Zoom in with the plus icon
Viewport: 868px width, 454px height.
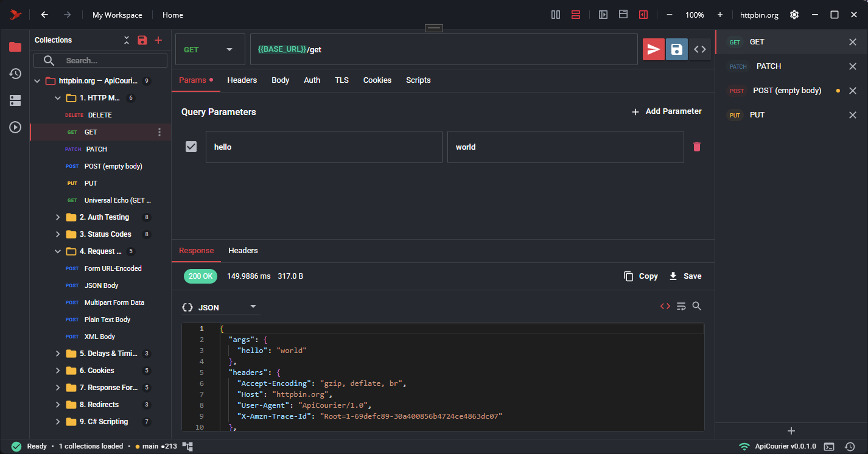[720, 15]
